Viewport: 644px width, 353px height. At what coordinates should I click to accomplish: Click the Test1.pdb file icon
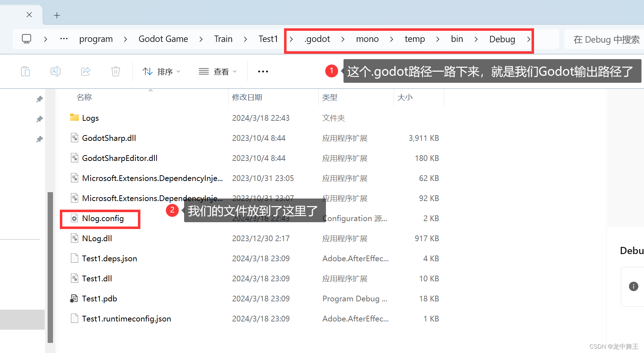74,298
